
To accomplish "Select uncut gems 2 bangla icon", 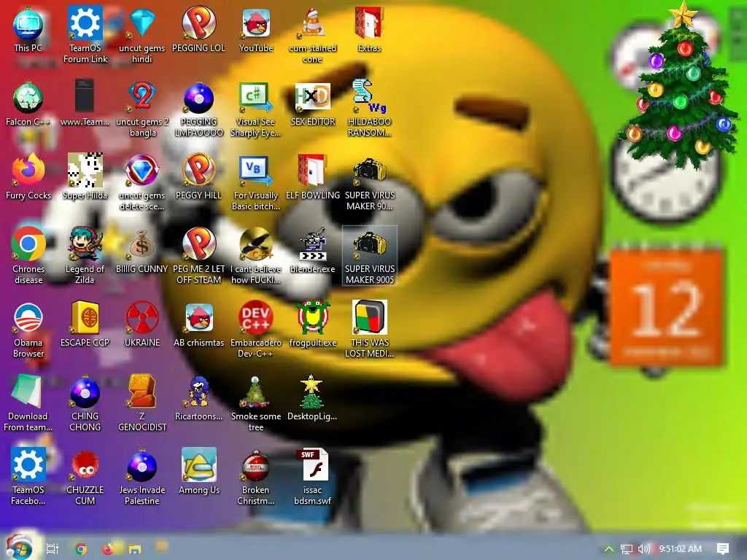I will [142, 109].
